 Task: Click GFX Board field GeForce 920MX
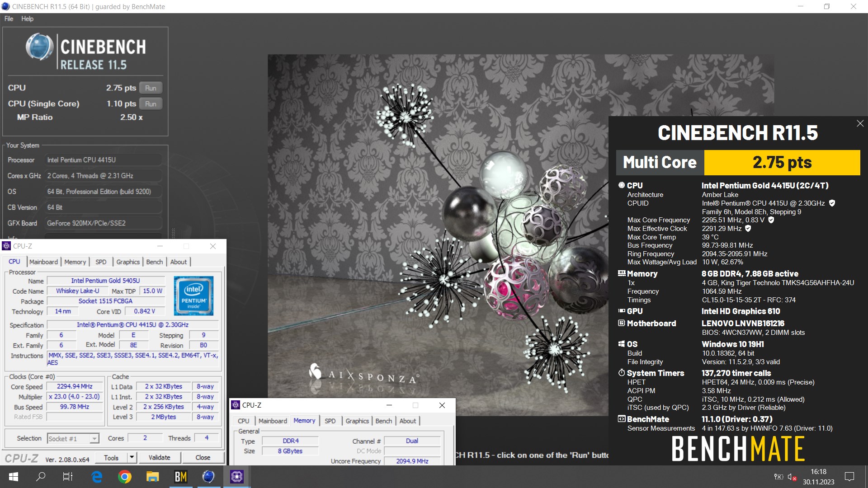(x=103, y=223)
